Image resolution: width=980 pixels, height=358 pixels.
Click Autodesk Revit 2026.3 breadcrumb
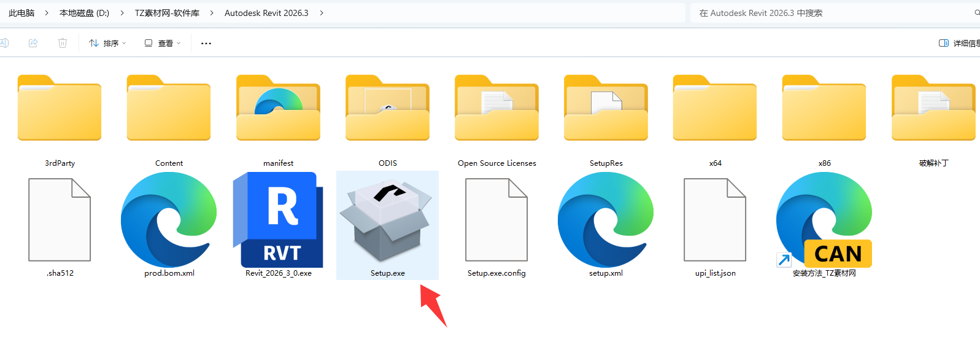(x=266, y=13)
